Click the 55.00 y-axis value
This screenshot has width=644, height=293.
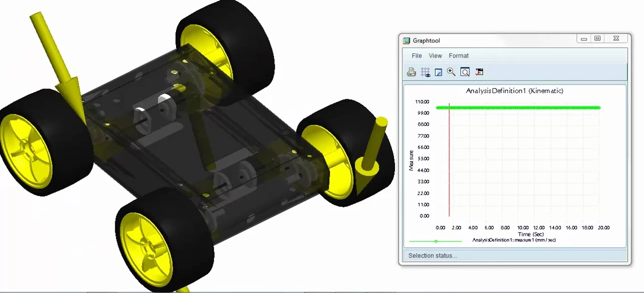(x=423, y=159)
